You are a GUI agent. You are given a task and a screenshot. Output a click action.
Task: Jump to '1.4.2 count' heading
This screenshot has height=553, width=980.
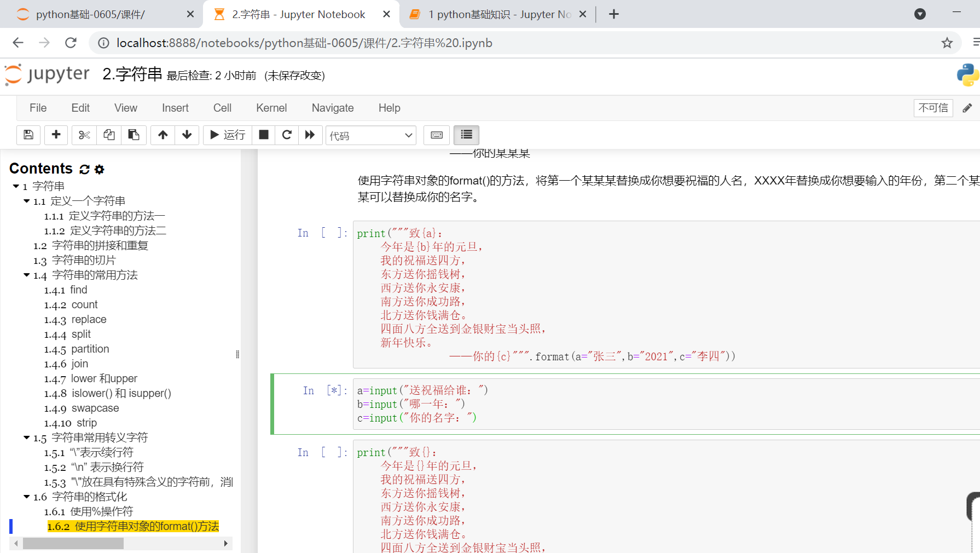point(71,305)
